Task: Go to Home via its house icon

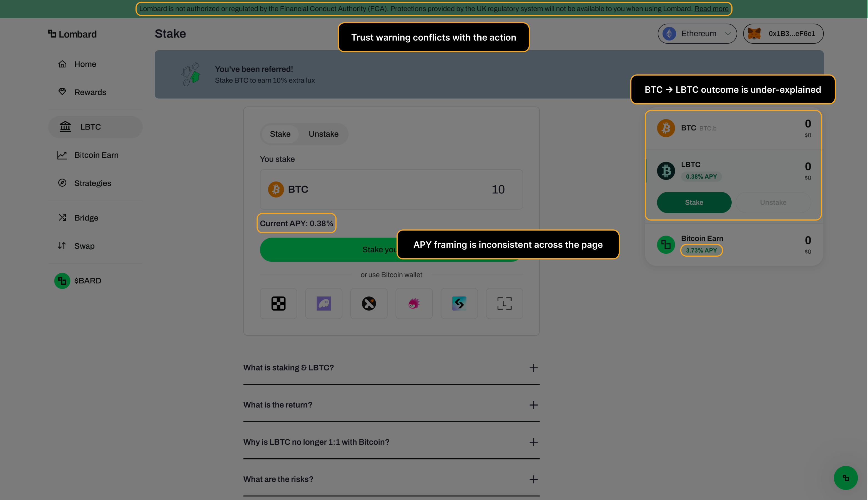Action: 62,64
